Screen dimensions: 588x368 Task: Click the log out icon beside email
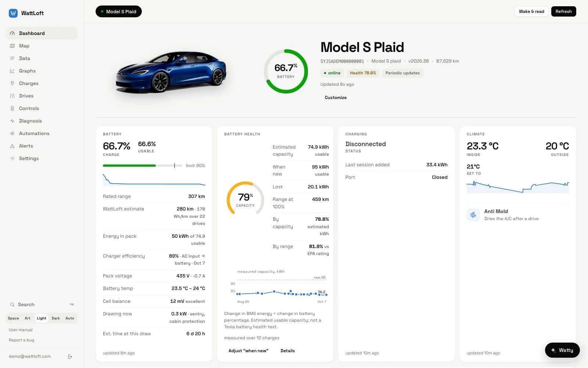[x=70, y=357]
